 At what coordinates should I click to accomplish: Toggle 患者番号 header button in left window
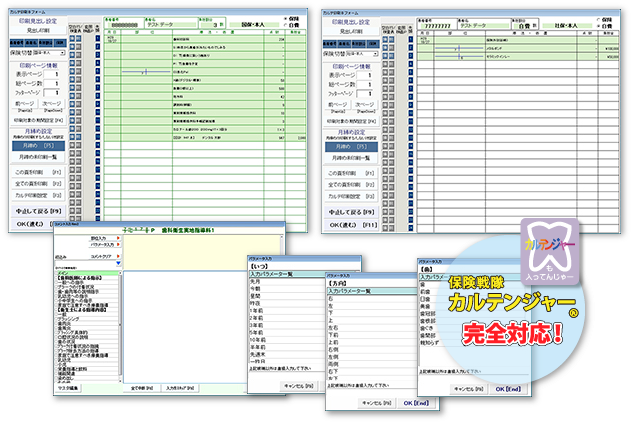17,42
